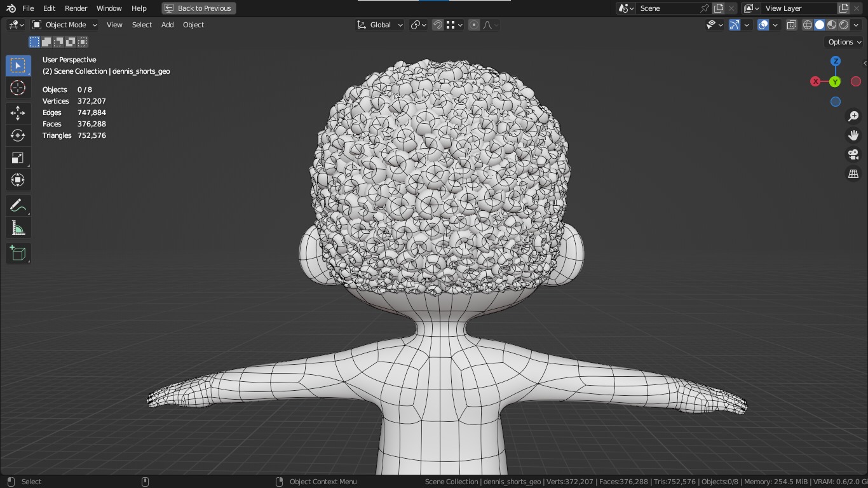Switch to Material Preview shading
The image size is (868, 488).
click(832, 25)
